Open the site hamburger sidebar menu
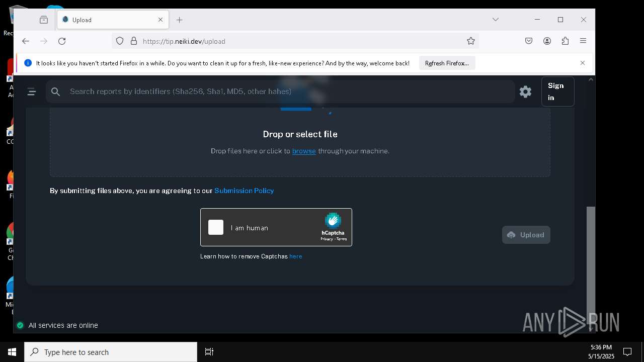 point(32,92)
